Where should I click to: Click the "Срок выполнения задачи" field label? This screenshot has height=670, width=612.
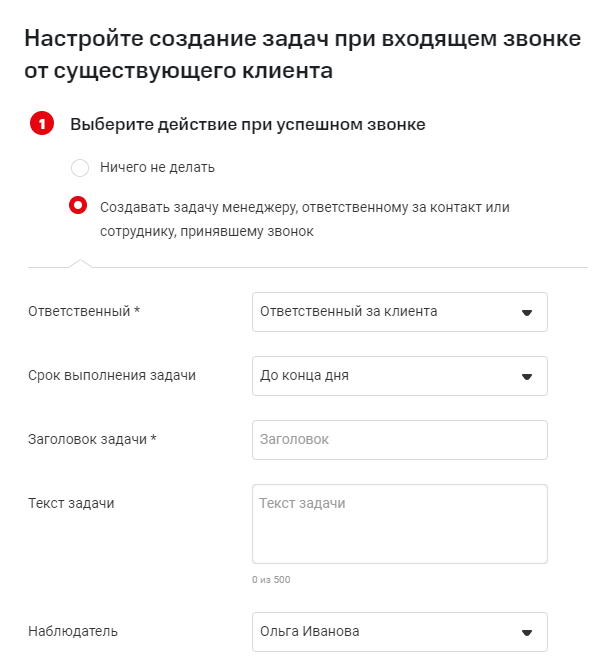click(112, 376)
